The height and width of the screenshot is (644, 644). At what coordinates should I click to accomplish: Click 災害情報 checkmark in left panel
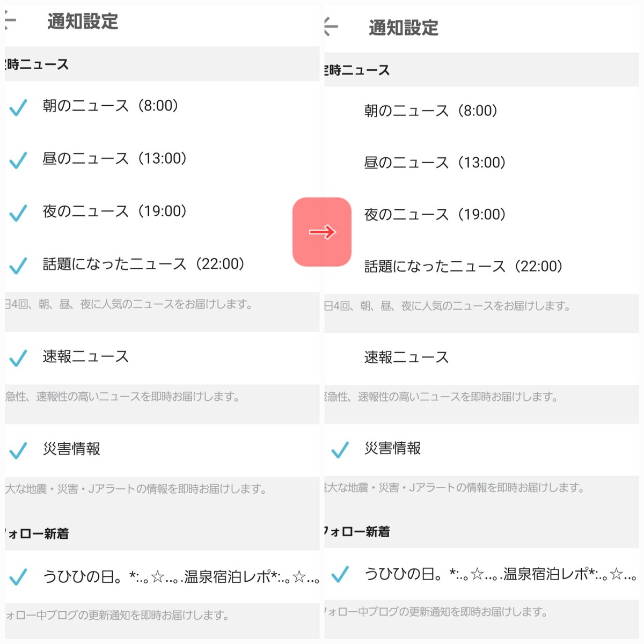coord(18,450)
